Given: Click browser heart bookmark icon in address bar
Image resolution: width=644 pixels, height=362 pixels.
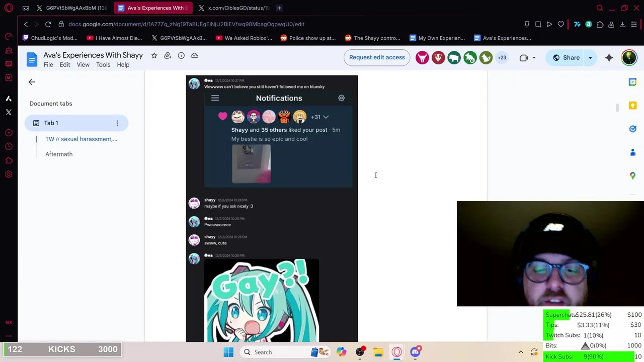Looking at the screenshot, I should click(x=561, y=24).
